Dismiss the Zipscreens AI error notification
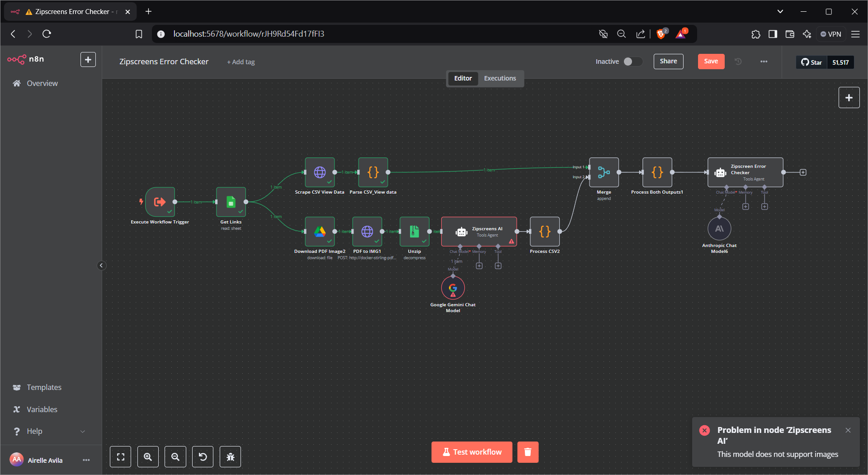 [x=848, y=430]
